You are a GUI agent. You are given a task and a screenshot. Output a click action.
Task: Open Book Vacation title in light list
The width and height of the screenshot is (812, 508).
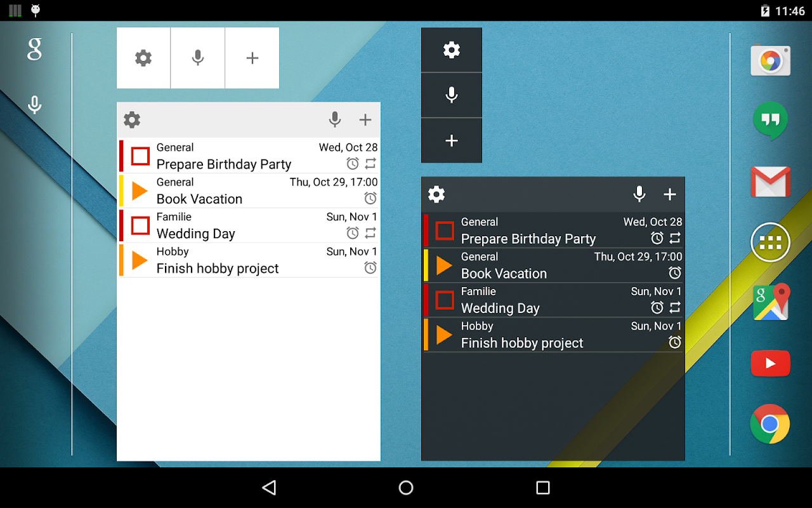point(200,199)
